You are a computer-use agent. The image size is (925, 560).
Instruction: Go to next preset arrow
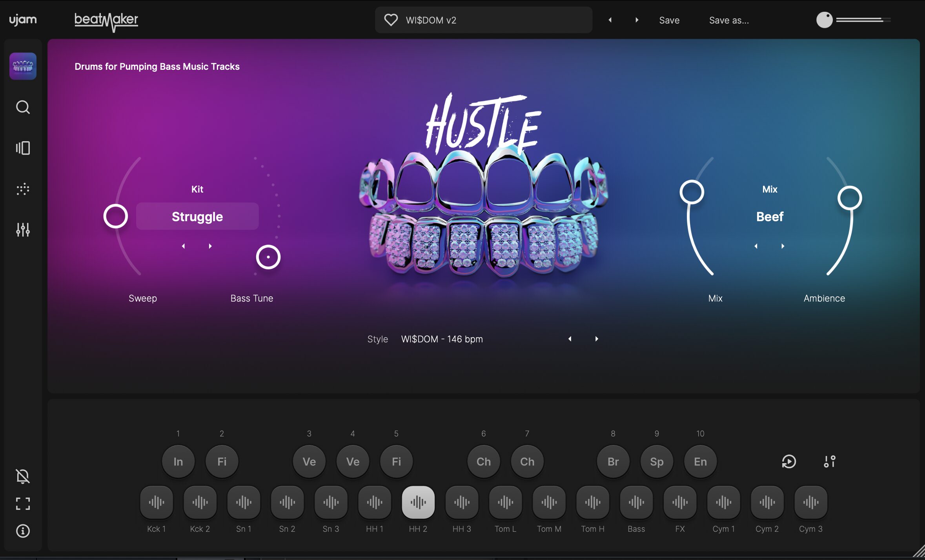(637, 20)
